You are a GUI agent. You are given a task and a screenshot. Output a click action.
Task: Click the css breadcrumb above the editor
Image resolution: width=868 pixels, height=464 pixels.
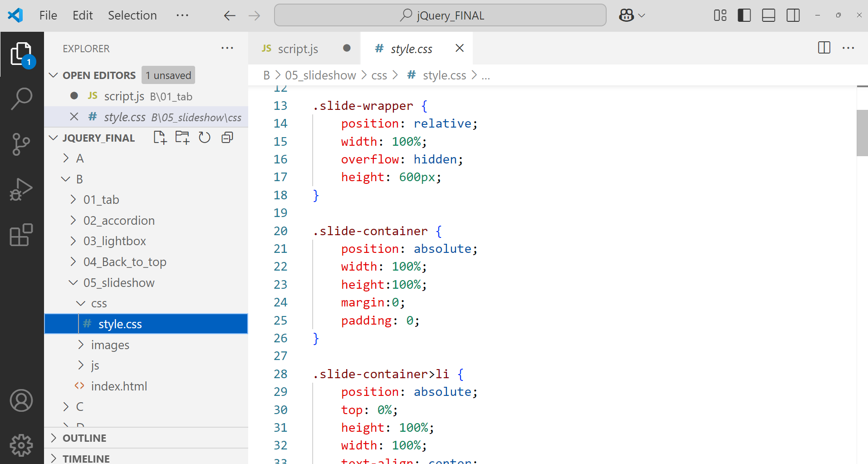379,75
